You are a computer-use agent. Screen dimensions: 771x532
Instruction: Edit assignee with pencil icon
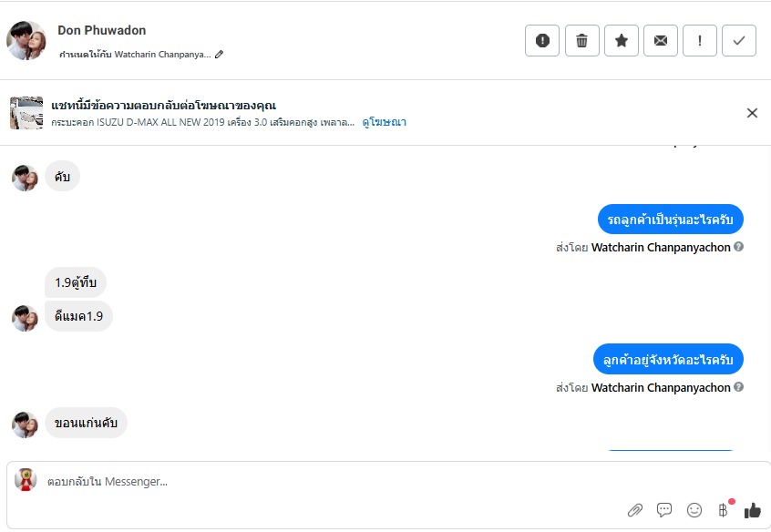(x=219, y=55)
